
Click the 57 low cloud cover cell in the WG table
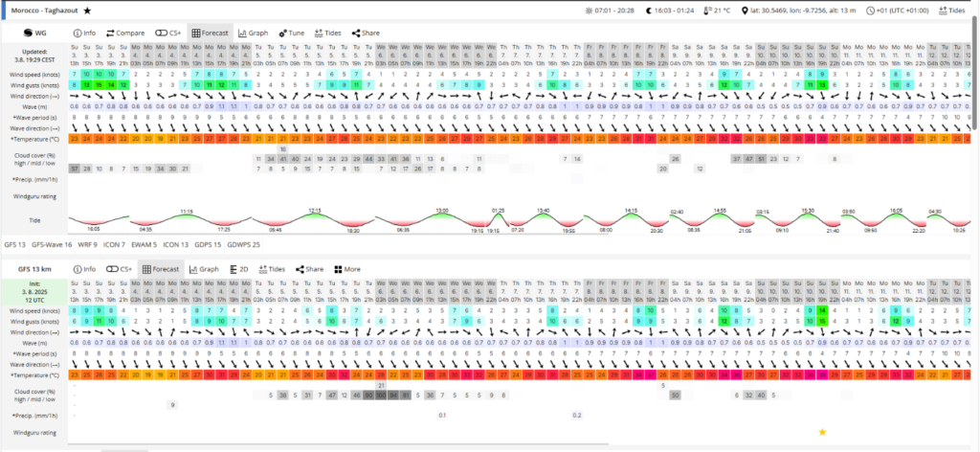coord(74,169)
